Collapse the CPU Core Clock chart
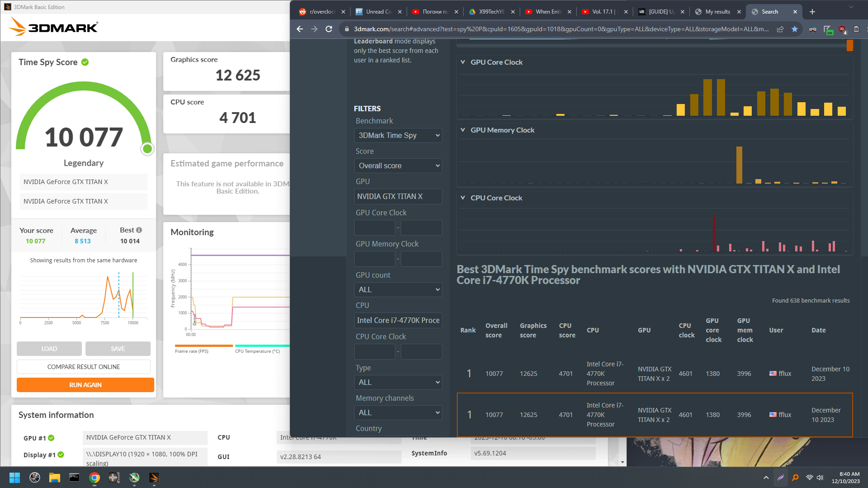This screenshot has width=868, height=488. pos(463,198)
